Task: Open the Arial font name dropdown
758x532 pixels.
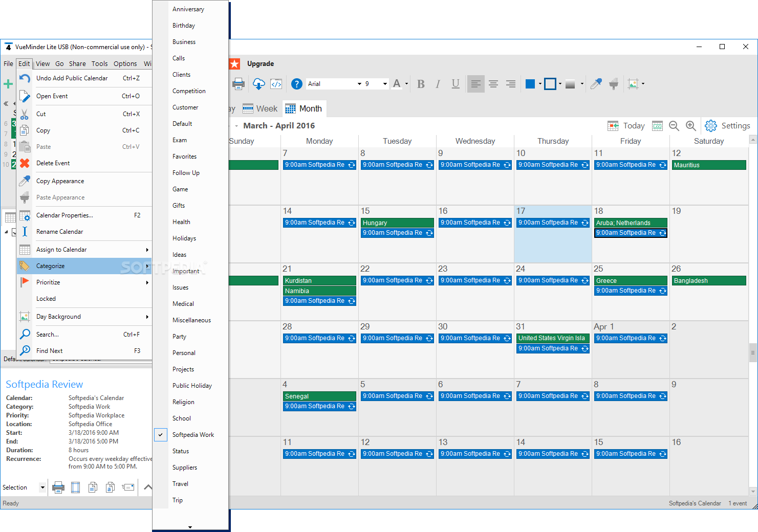Action: point(359,84)
